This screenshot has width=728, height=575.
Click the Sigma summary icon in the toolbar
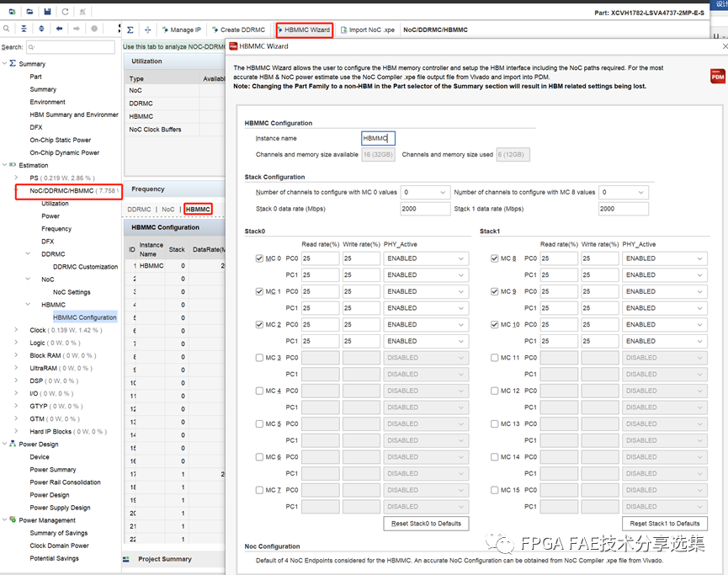pos(130,29)
